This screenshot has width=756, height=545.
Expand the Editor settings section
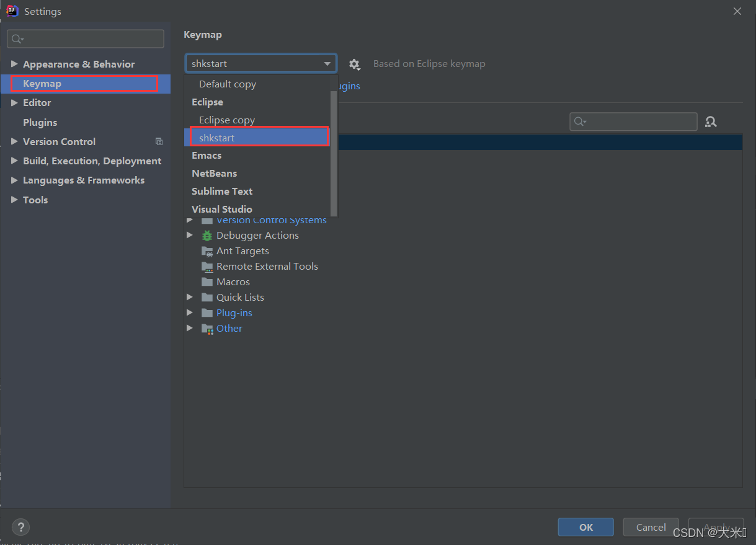[14, 102]
